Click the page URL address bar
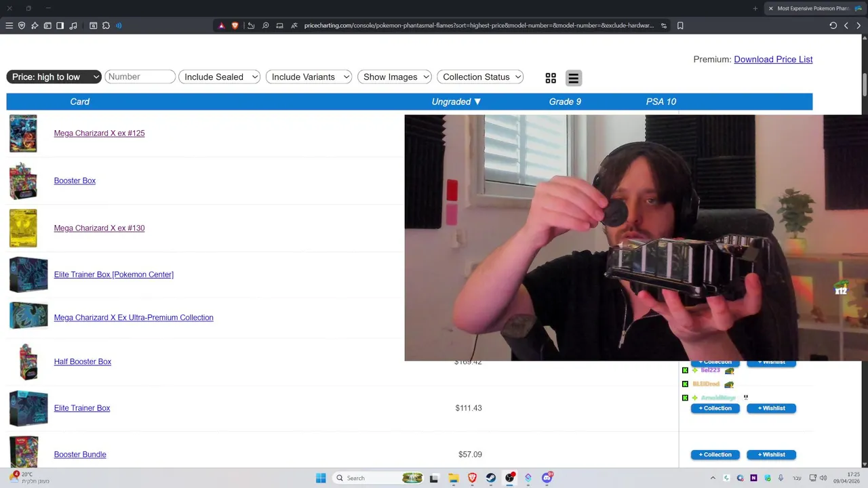Screen dimensions: 868x488 point(479,26)
